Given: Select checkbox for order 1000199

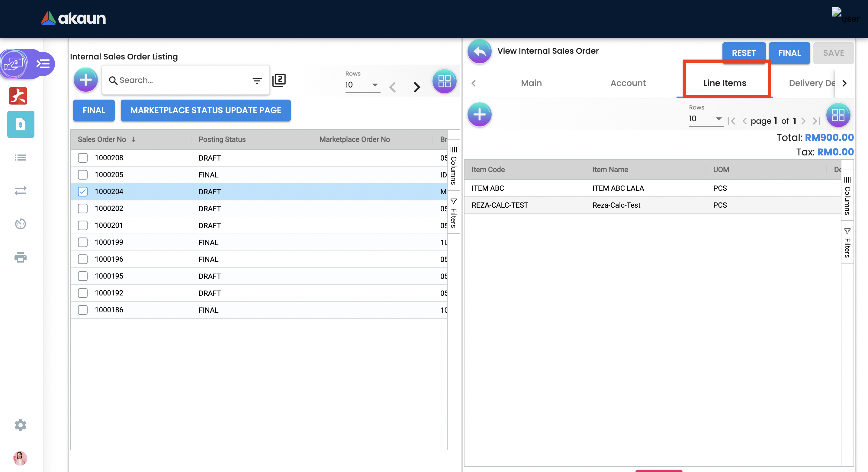Looking at the screenshot, I should pyautogui.click(x=82, y=242).
